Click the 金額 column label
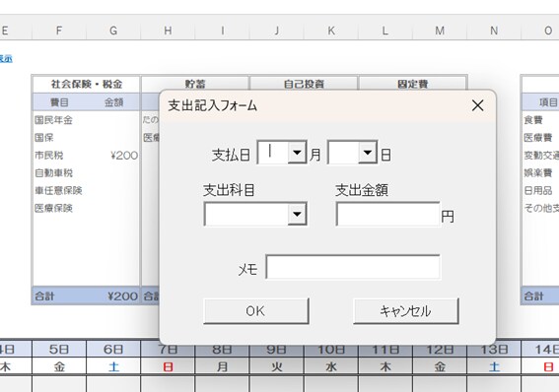The width and height of the screenshot is (559, 392). pos(113,102)
